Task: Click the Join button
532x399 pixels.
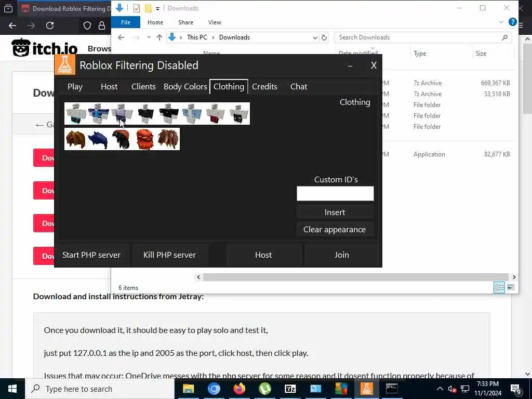Action: (x=342, y=255)
